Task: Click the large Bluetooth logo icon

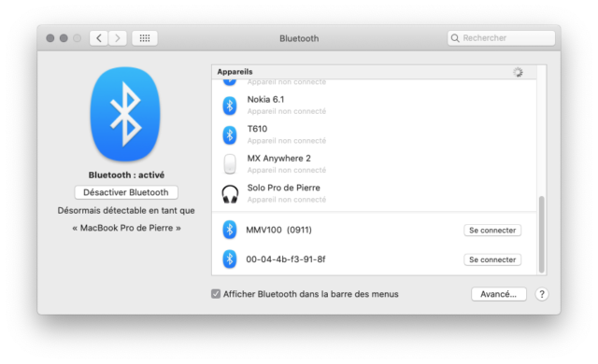Action: pos(125,114)
